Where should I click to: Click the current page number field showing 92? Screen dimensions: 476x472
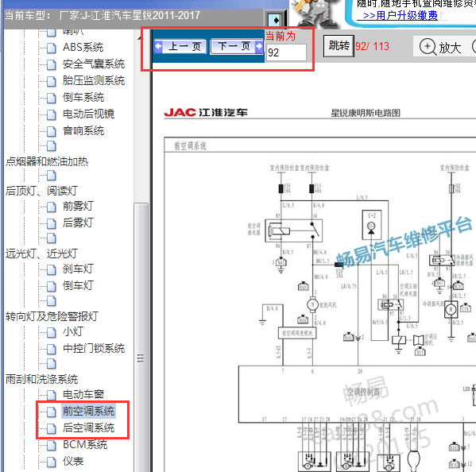pos(286,52)
